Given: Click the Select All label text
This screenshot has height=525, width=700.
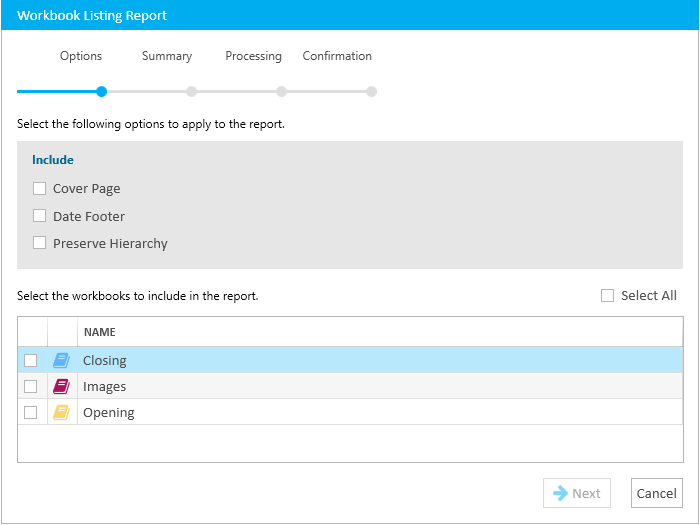Looking at the screenshot, I should (x=649, y=296).
